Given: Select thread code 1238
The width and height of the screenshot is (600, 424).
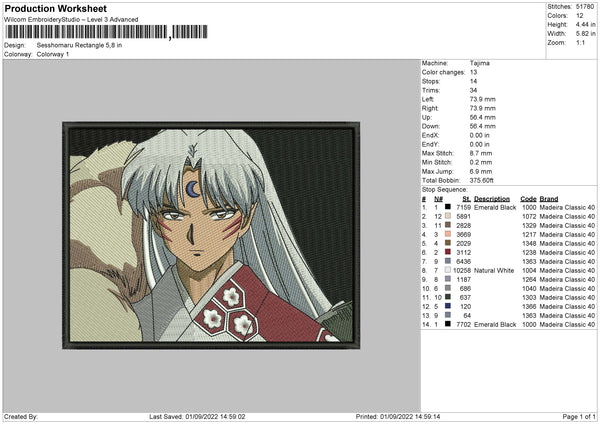Looking at the screenshot, I should (x=529, y=252).
